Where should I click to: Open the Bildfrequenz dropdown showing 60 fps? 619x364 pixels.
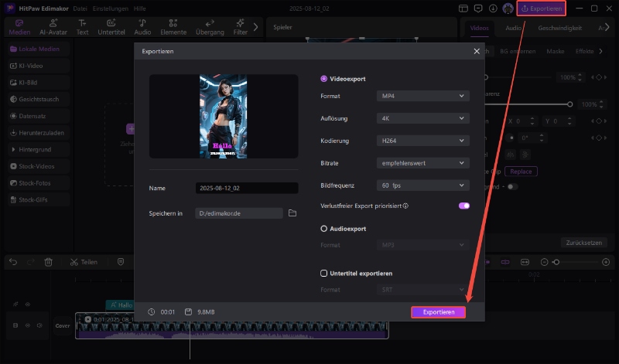(422, 185)
